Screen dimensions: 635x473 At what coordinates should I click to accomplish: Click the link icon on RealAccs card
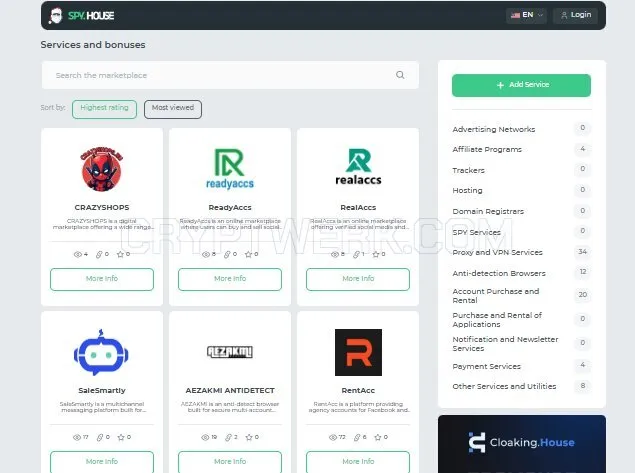pos(356,254)
